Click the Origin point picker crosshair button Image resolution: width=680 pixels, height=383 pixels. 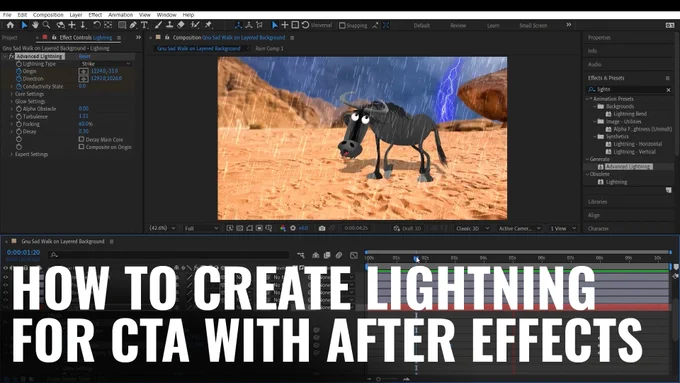83,71
